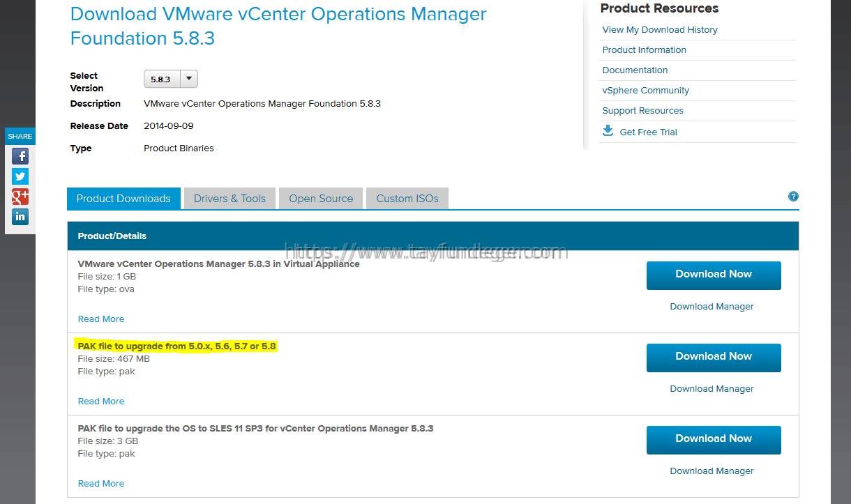The image size is (851, 504).
Task: Click the File size: 467 MB text
Action: coord(114,359)
